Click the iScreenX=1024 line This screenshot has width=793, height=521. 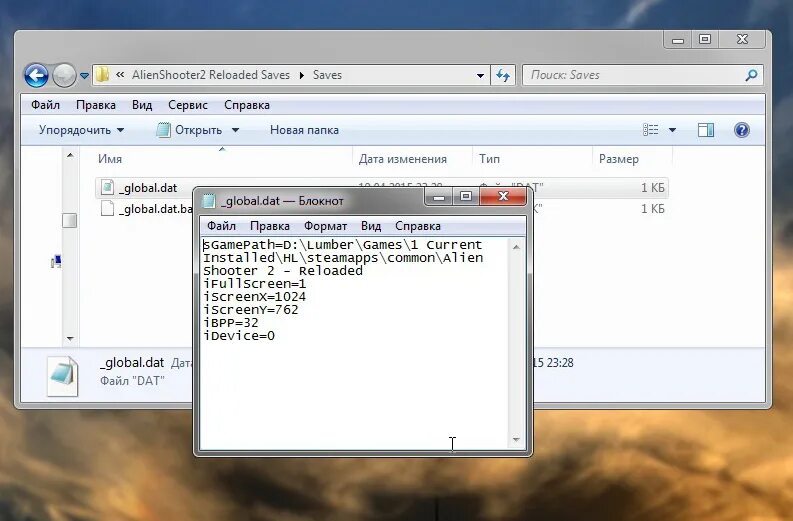pyautogui.click(x=254, y=297)
